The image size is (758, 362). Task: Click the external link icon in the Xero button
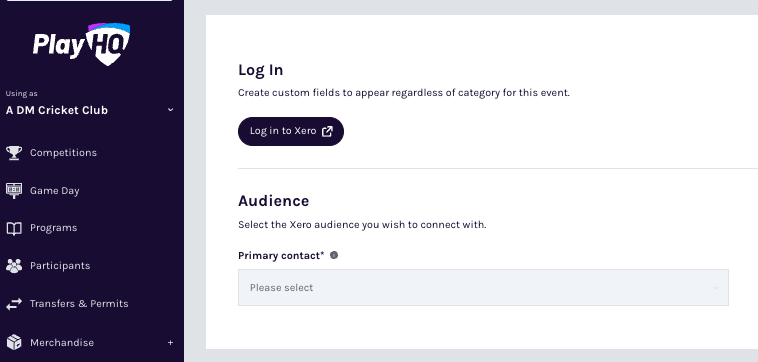327,131
